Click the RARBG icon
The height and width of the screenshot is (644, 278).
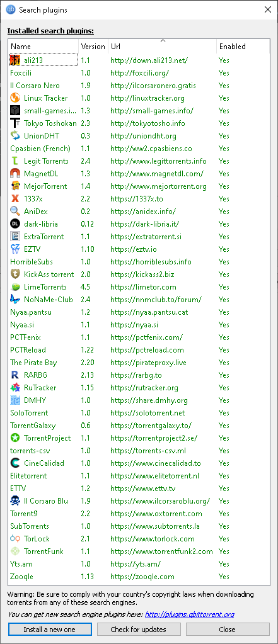click(14, 375)
